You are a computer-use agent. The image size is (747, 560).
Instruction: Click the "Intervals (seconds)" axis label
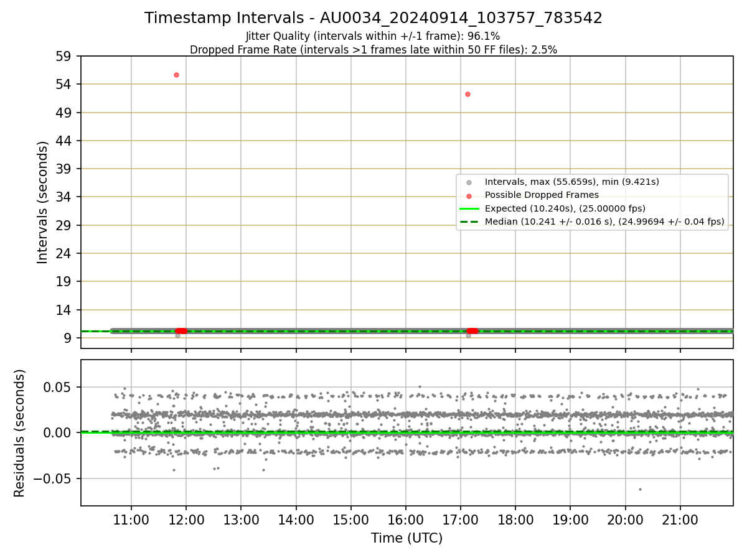point(43,202)
